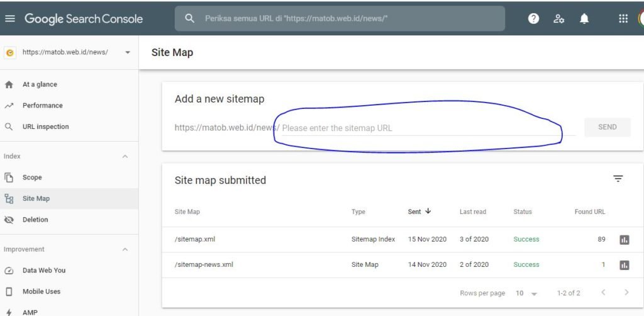Click the Sitemap Index type cell
644x316 pixels.
[x=374, y=239]
